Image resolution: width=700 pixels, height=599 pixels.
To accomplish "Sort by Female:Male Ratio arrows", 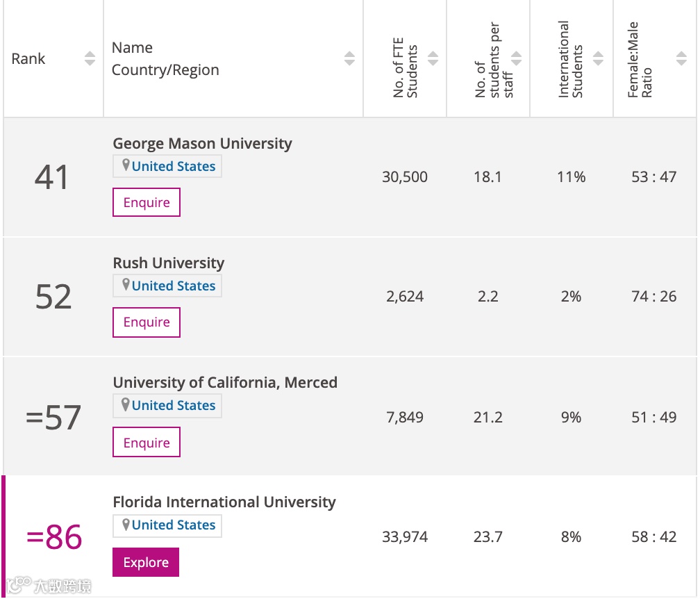I will coord(681,59).
